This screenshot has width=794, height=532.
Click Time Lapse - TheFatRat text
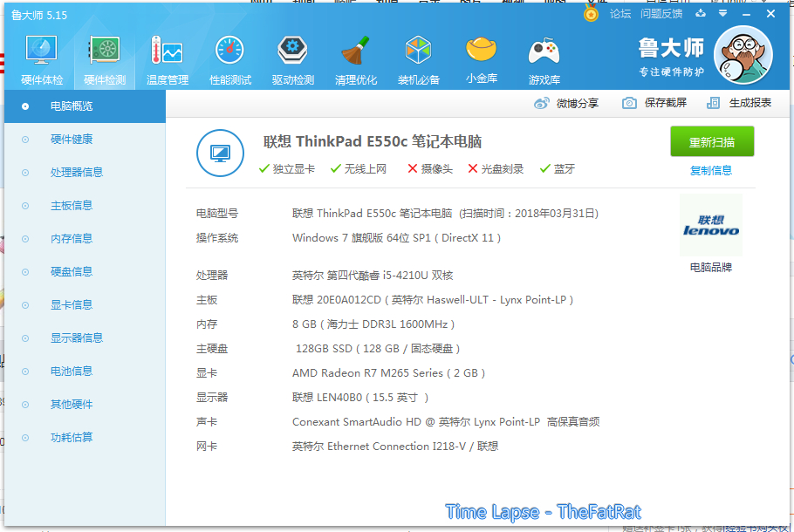[544, 512]
